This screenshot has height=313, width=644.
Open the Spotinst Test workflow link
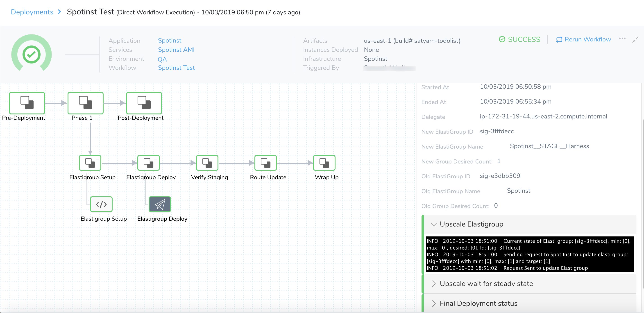pos(176,68)
